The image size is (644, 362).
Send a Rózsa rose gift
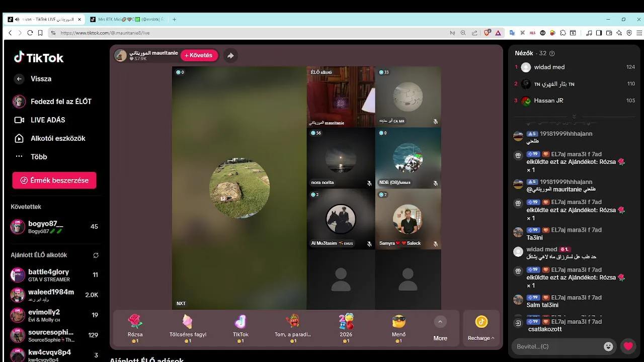pyautogui.click(x=135, y=328)
